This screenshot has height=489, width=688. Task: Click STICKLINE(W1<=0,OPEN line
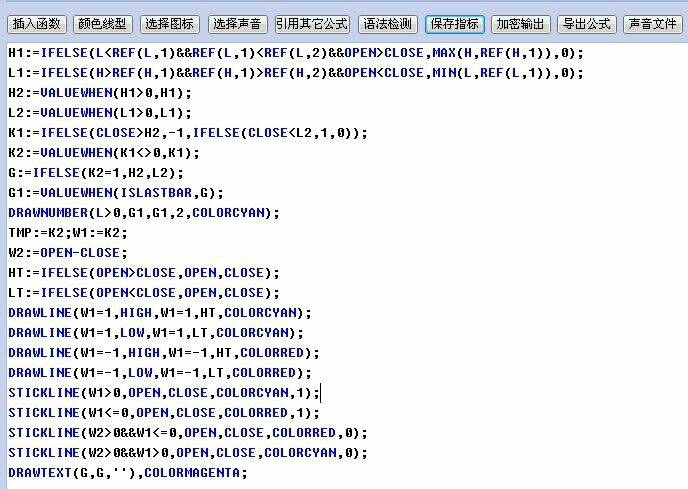[x=164, y=413]
